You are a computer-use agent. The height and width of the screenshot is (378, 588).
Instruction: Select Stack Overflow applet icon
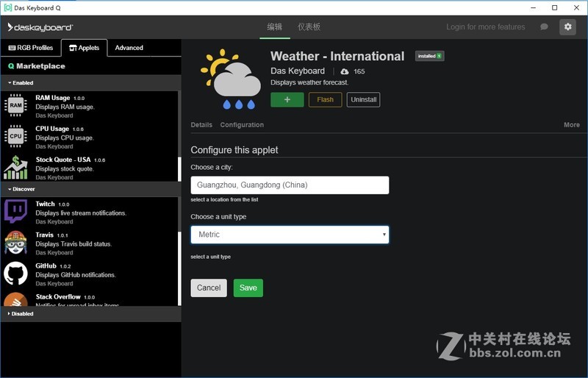coord(15,299)
